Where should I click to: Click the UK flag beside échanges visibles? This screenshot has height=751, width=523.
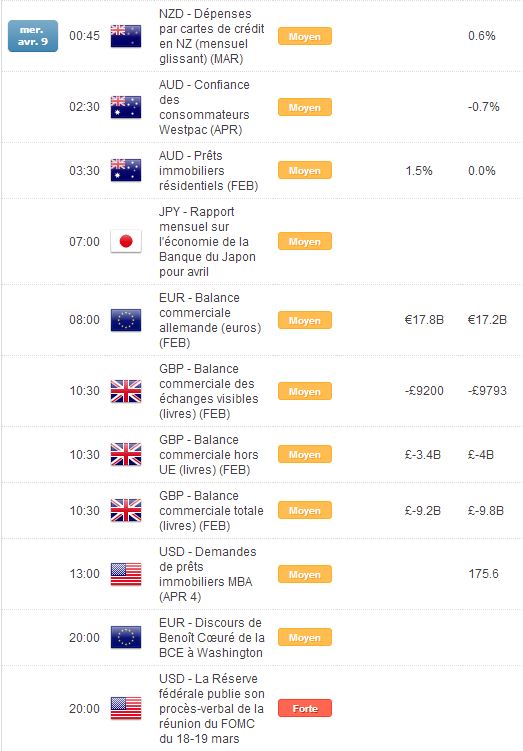pos(126,391)
